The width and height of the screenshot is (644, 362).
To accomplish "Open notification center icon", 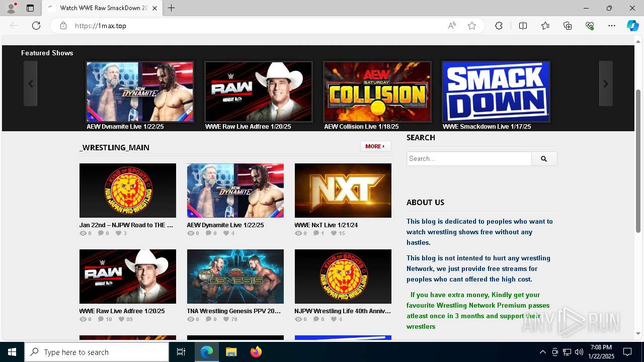I will tap(627, 352).
